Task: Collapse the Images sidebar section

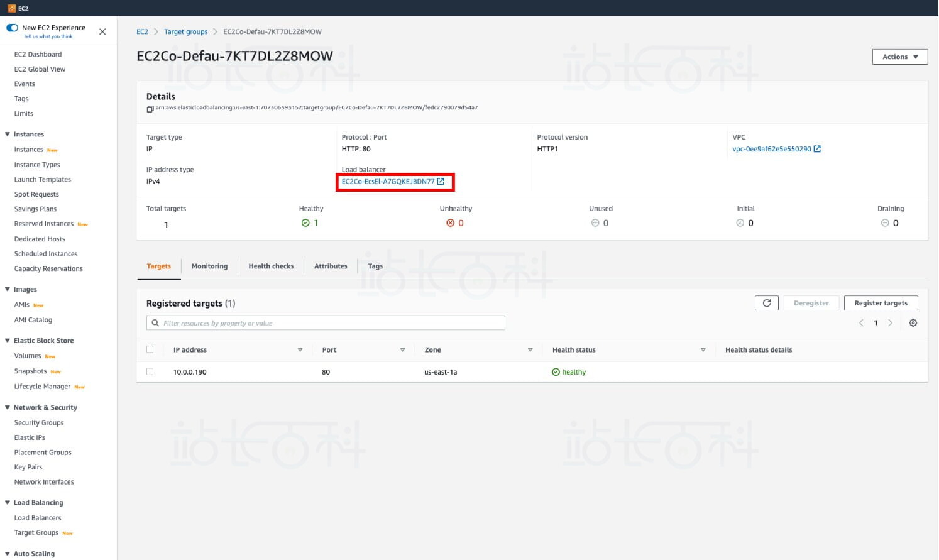Action: pyautogui.click(x=8, y=289)
